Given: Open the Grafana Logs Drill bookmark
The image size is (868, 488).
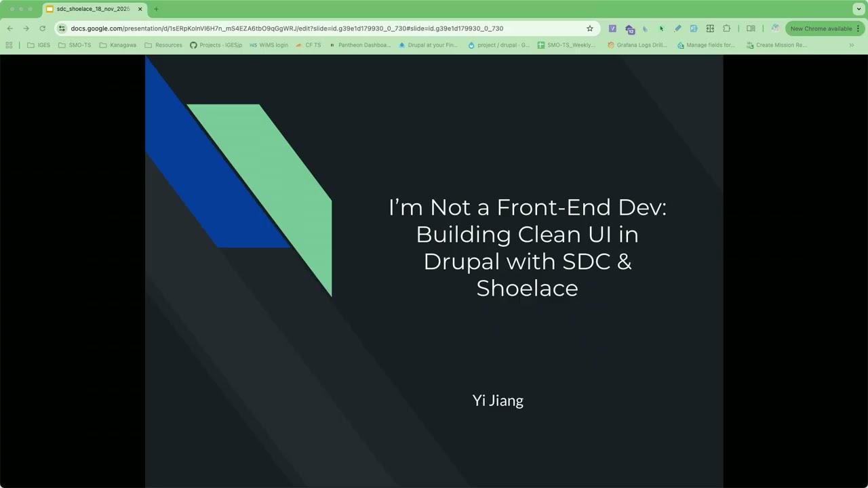Looking at the screenshot, I should pos(637,45).
